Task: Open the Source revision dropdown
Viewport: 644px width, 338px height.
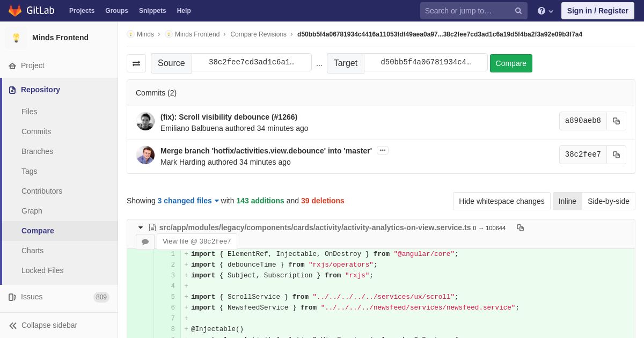Action: coord(252,62)
